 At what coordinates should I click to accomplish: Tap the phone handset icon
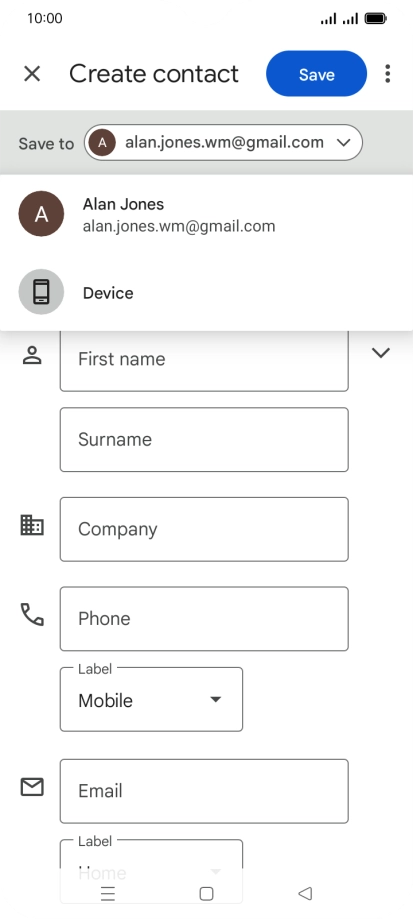[32, 614]
